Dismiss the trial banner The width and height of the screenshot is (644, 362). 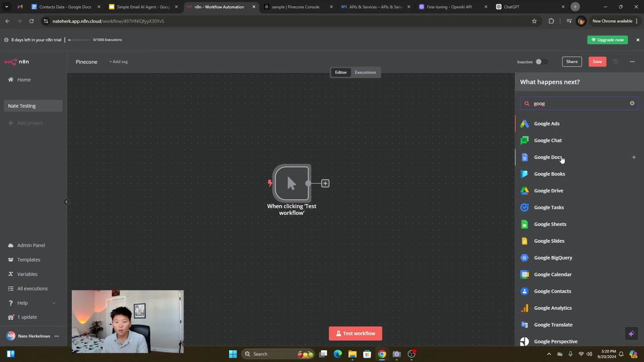638,40
